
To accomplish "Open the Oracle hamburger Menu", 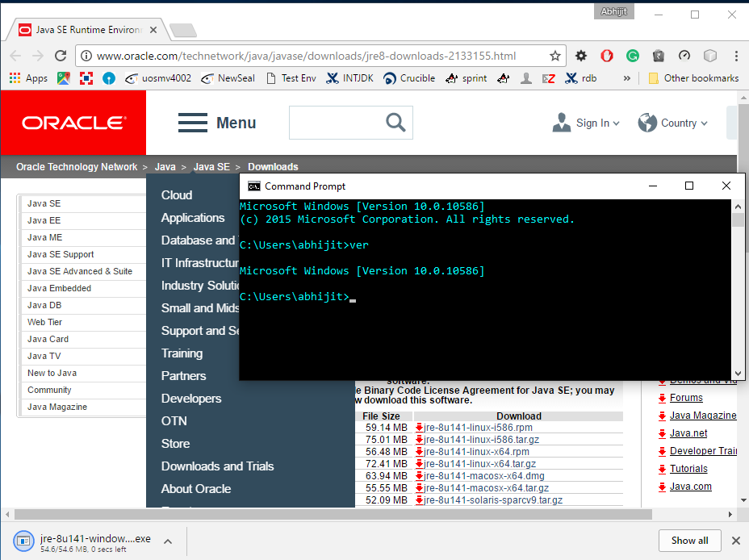I will (x=217, y=123).
